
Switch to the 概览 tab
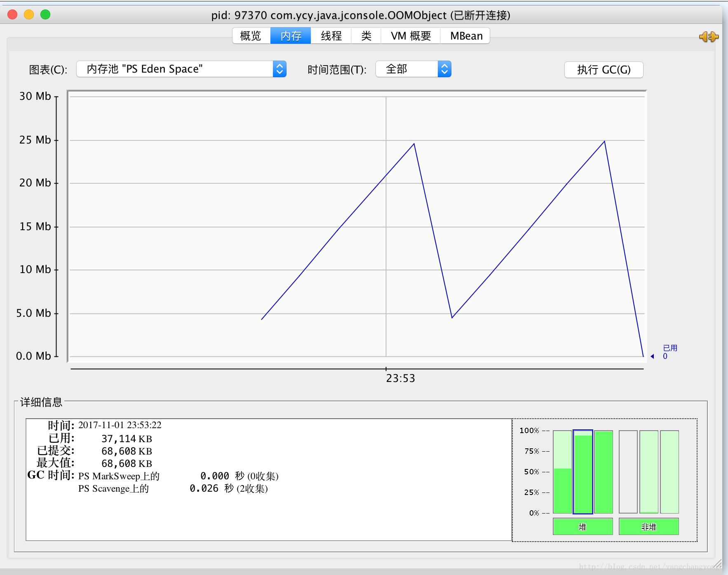pos(251,36)
